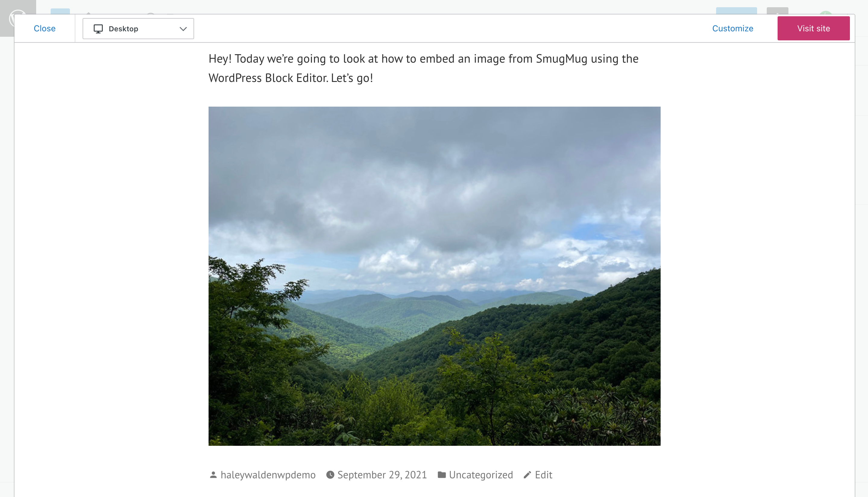Click the author person icon below image
This screenshot has width=868, height=497.
[x=213, y=475]
